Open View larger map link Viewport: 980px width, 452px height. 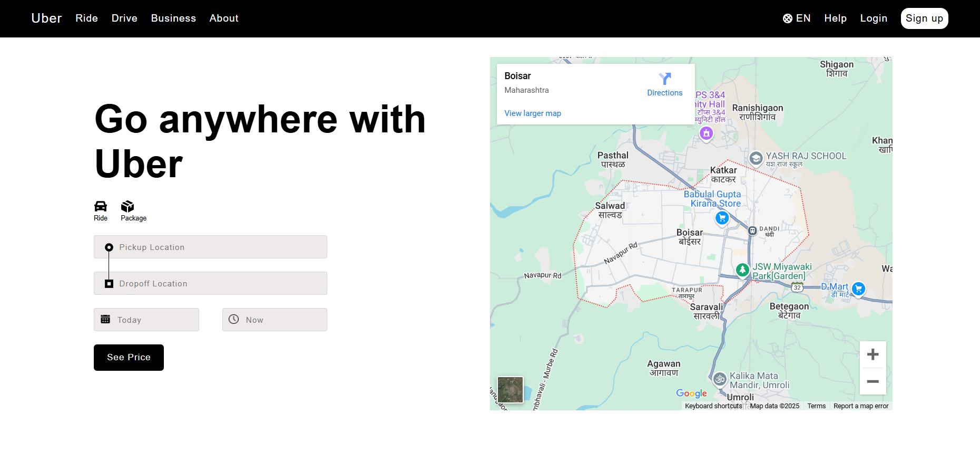pyautogui.click(x=533, y=113)
